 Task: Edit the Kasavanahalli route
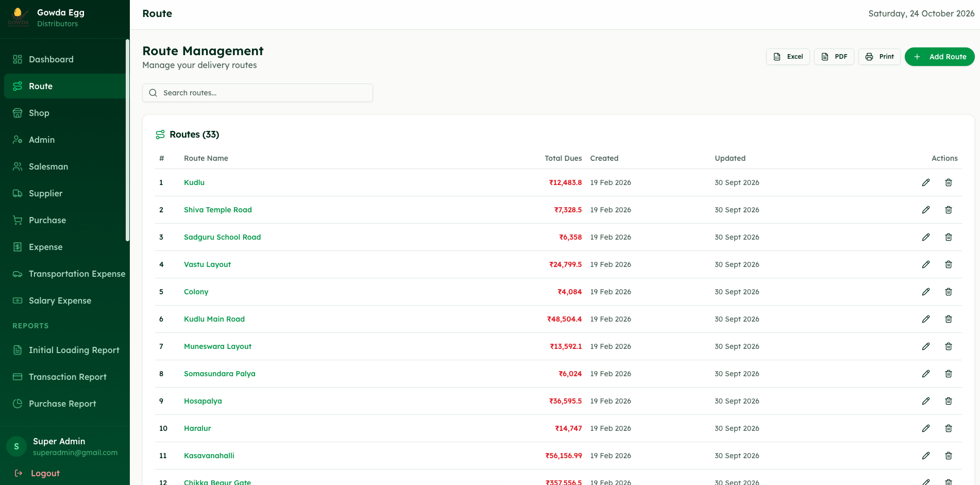(x=926, y=456)
